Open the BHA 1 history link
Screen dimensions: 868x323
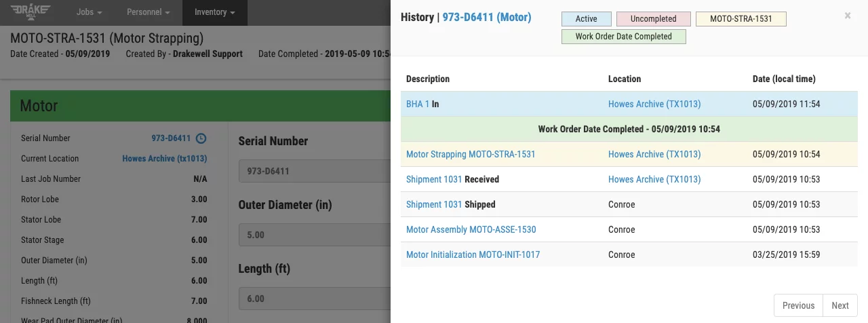click(417, 104)
